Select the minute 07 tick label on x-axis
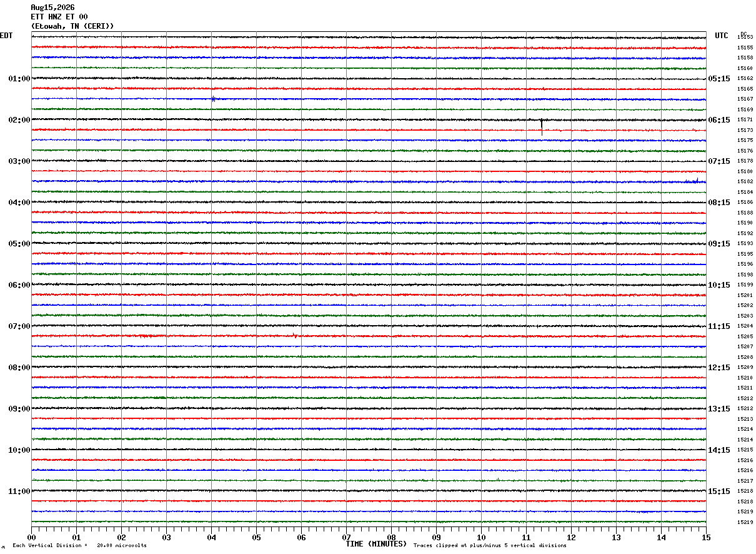756x554 pixels. 346,537
